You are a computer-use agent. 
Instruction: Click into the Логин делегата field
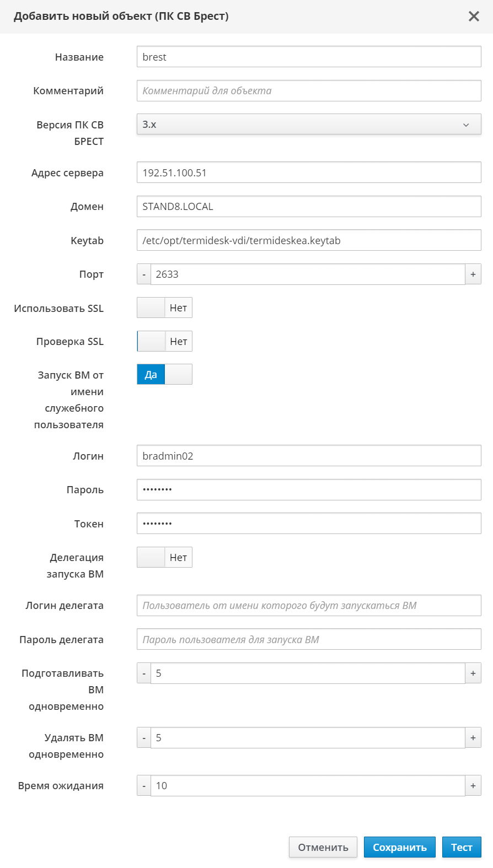pos(309,606)
